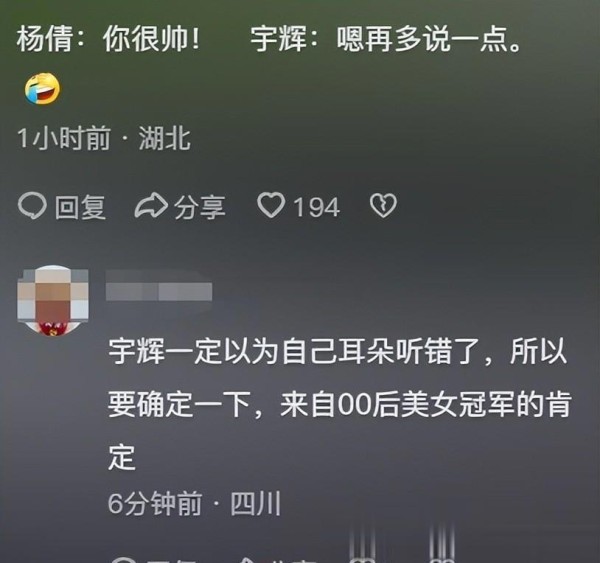The width and height of the screenshot is (600, 563).
Task: Click the 四川 location label
Action: (256, 504)
